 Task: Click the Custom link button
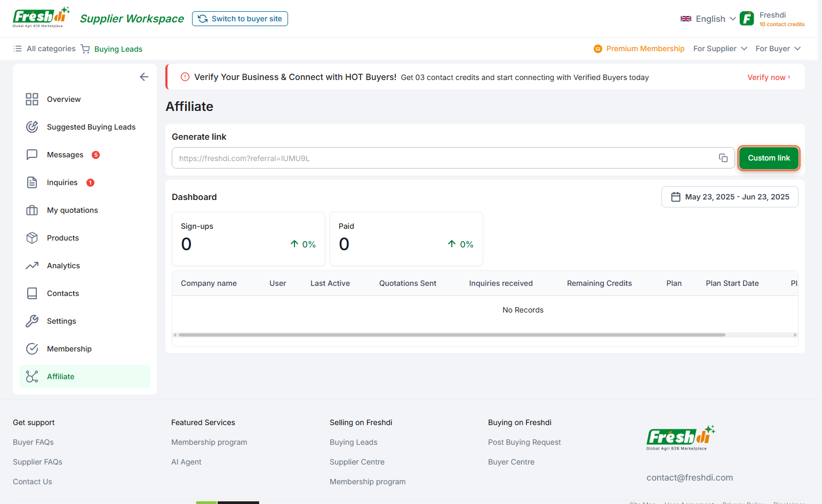[x=769, y=158]
